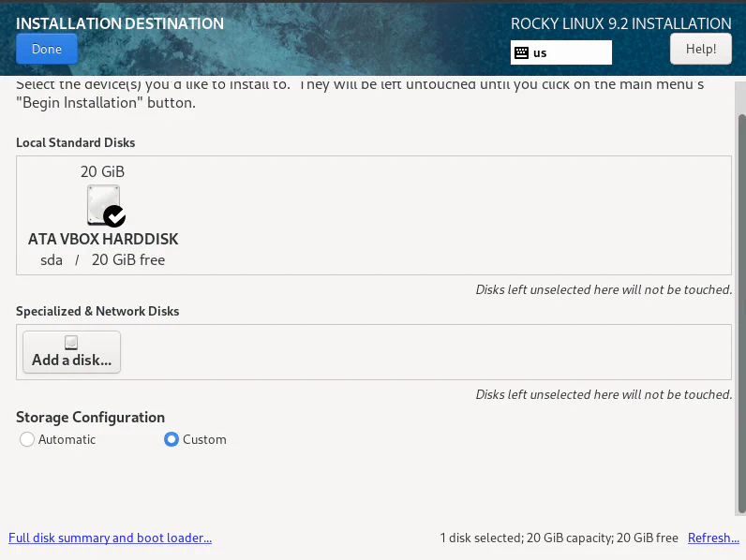
Task: Open the Help! button
Action: (701, 49)
